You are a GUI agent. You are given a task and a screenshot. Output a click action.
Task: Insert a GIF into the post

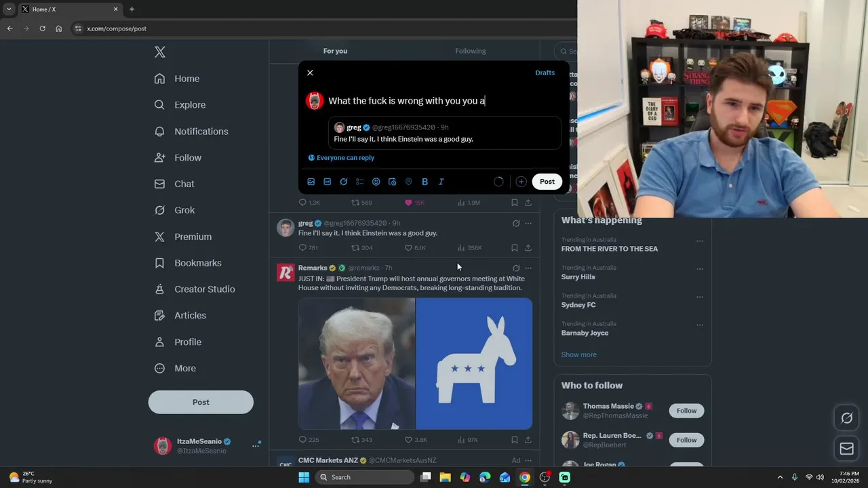point(328,182)
